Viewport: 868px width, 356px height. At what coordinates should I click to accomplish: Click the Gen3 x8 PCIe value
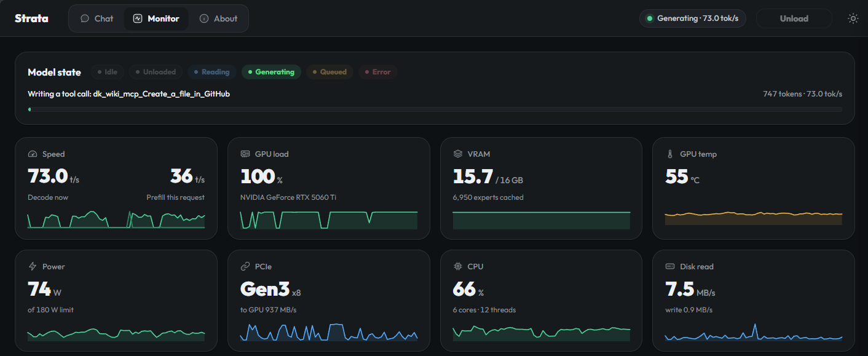[x=270, y=289]
